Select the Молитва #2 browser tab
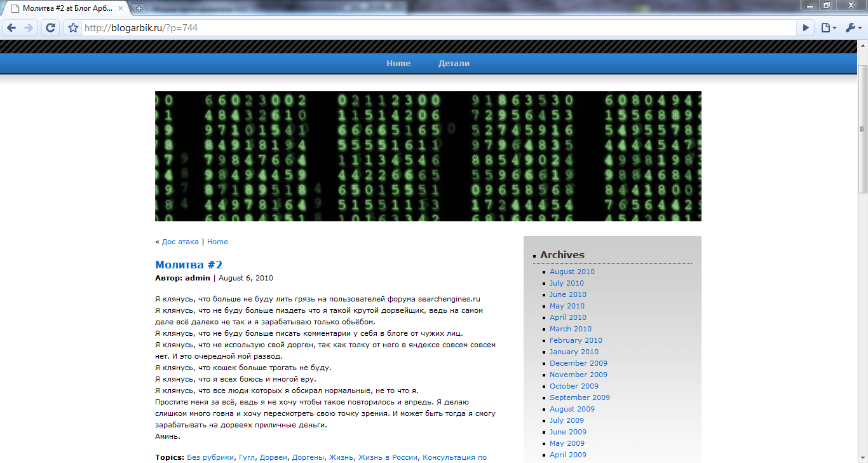The width and height of the screenshot is (868, 463). point(67,8)
